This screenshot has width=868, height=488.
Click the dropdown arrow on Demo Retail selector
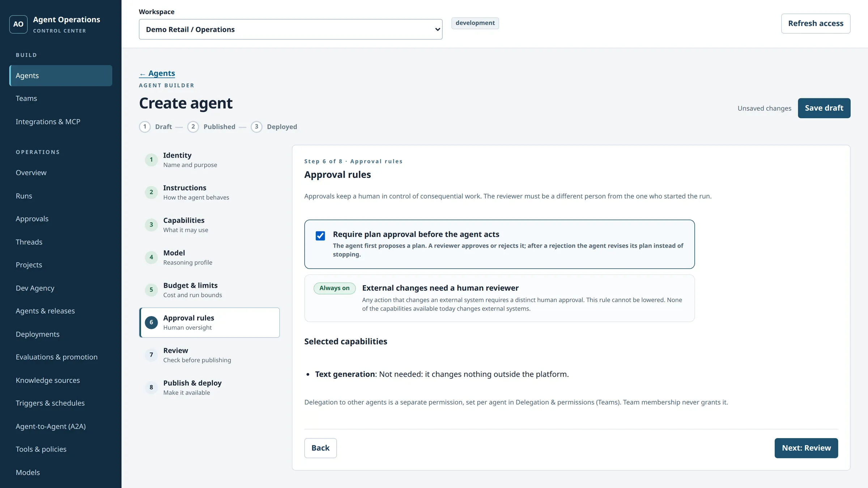click(x=437, y=29)
